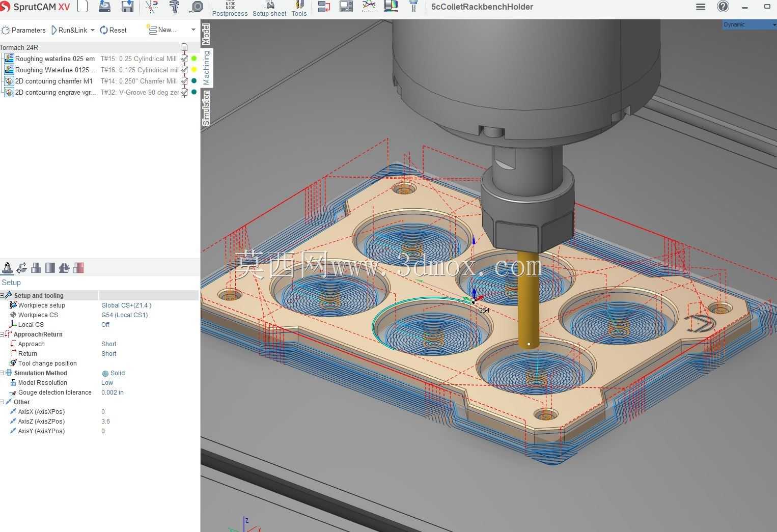Screen dimensions: 777x532
Task: Open the workpiece cylinder panel icon
Action: [50, 268]
